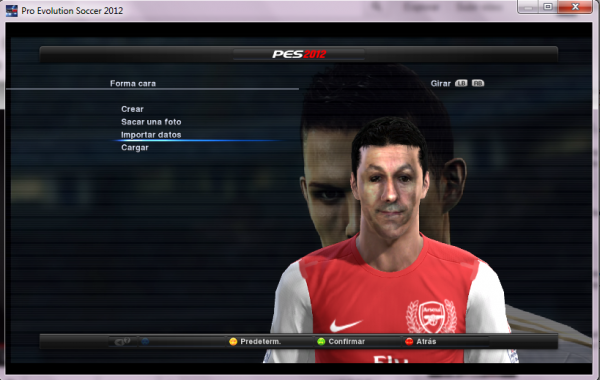Click the yellow Predeterm. button icon
600x380 pixels.
click(x=233, y=341)
